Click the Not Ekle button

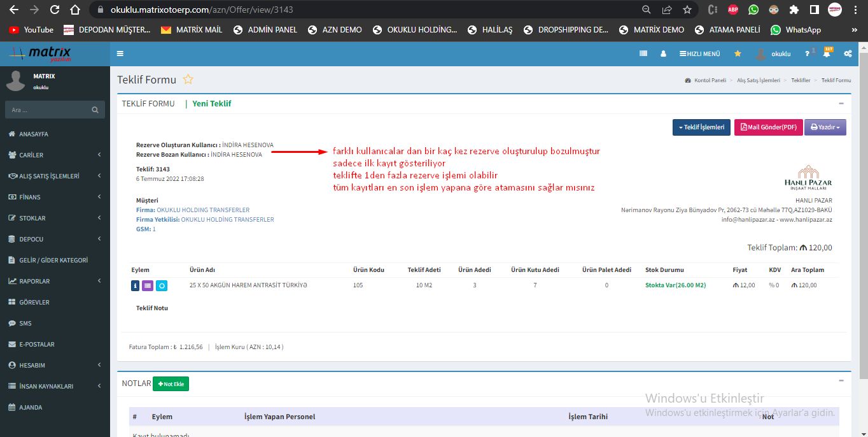[x=171, y=384]
